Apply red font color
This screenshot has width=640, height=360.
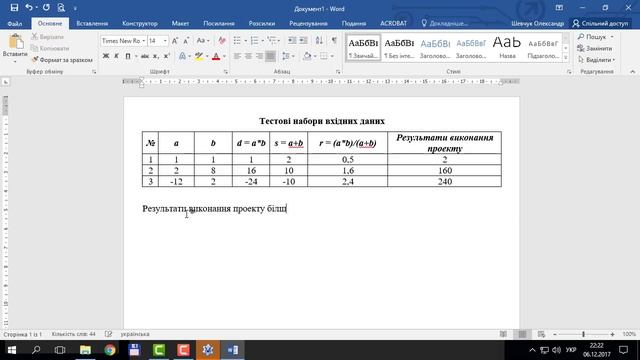click(x=216, y=56)
